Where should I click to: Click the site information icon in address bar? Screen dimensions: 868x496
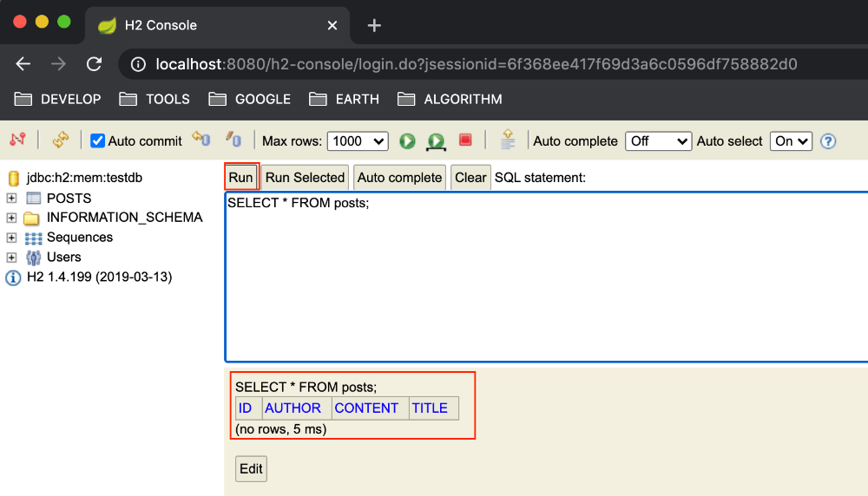[138, 65]
